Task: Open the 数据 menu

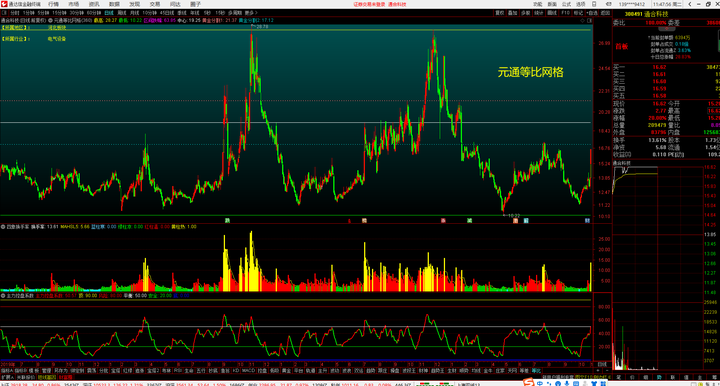Action: click(114, 4)
